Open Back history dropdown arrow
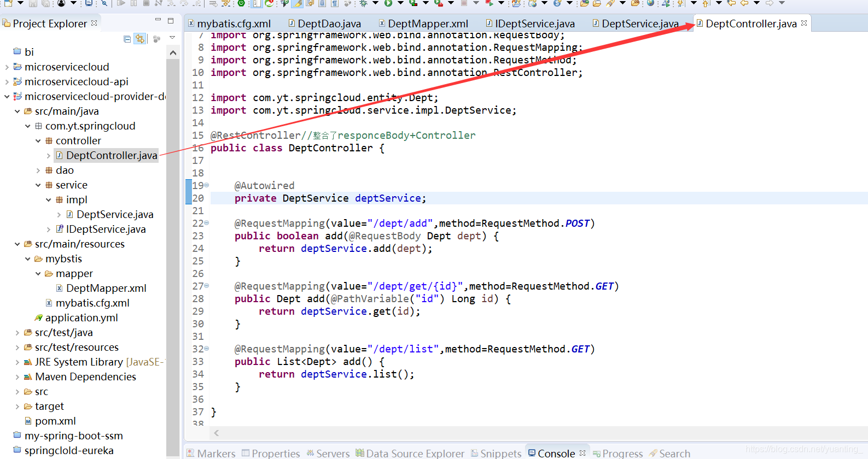The height and width of the screenshot is (459, 868). pos(756,3)
